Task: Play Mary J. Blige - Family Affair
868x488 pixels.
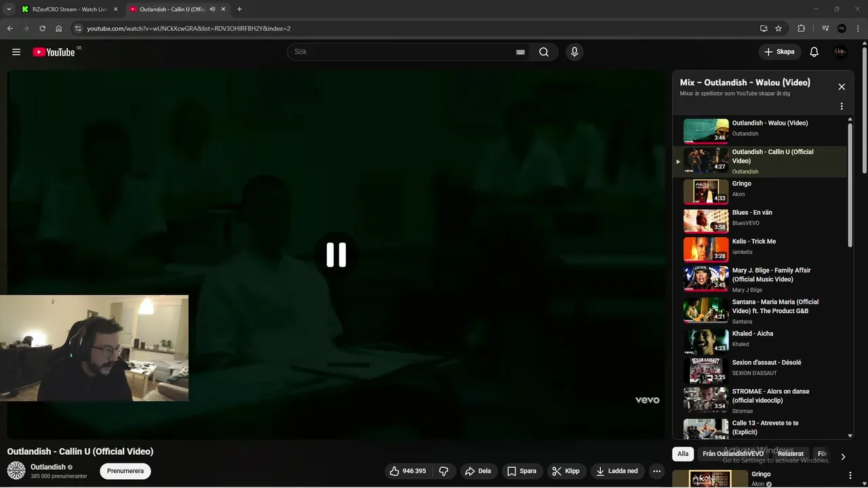Action: (x=760, y=279)
